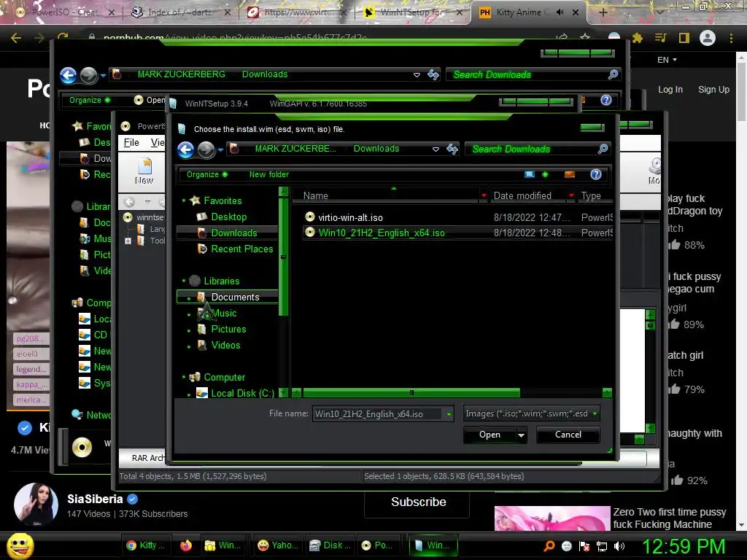
Task: Click the File name input field
Action: 377,414
